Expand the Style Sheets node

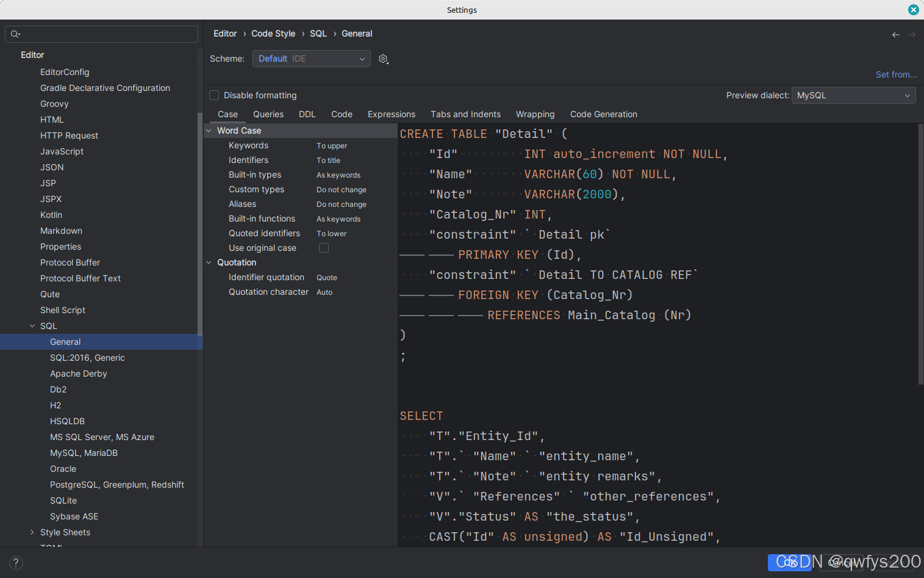click(x=32, y=532)
